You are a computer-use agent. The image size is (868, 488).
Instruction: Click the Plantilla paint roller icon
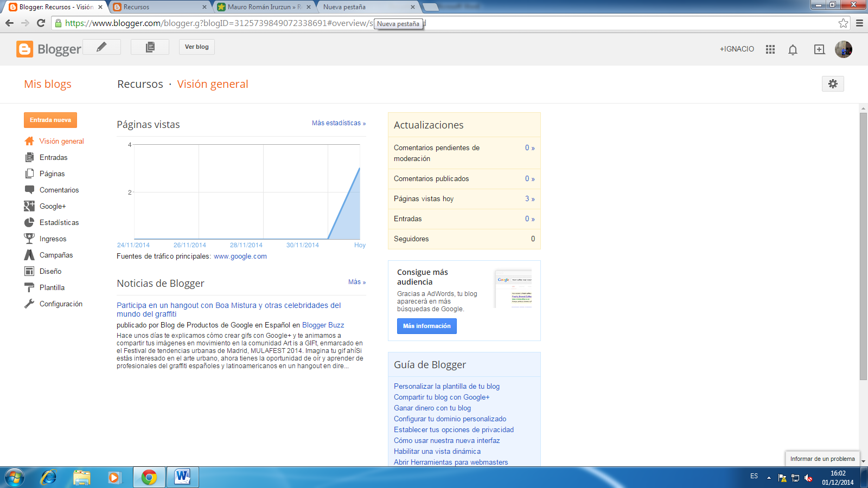tap(29, 287)
